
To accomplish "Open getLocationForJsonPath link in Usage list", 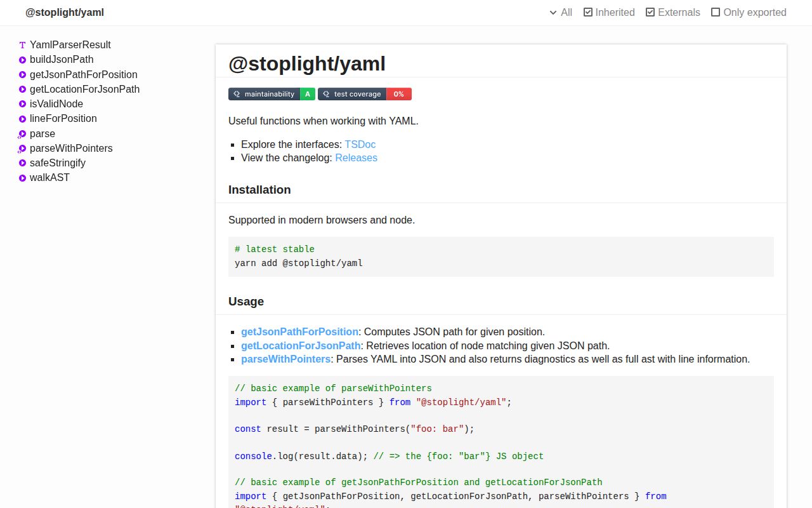I will tap(301, 346).
